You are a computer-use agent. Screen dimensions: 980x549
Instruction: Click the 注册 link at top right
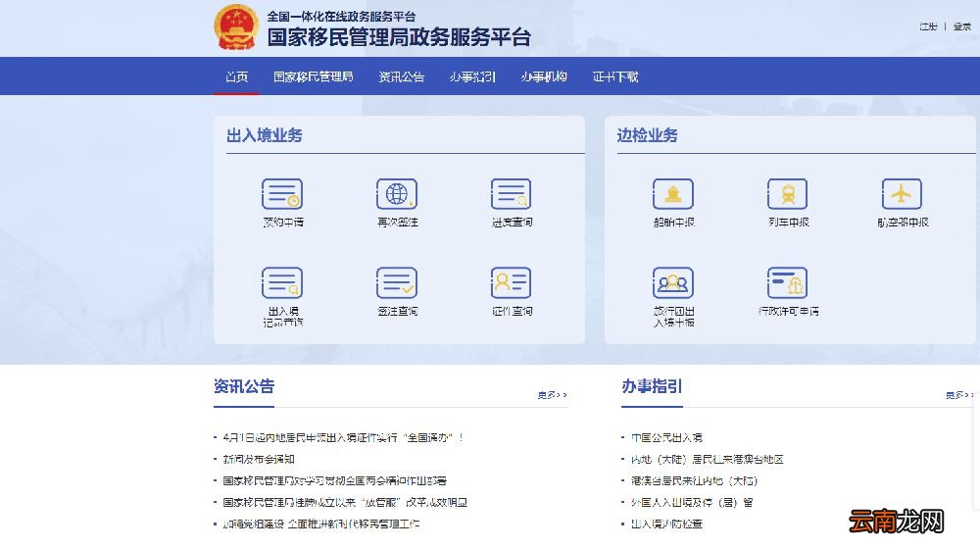[929, 26]
